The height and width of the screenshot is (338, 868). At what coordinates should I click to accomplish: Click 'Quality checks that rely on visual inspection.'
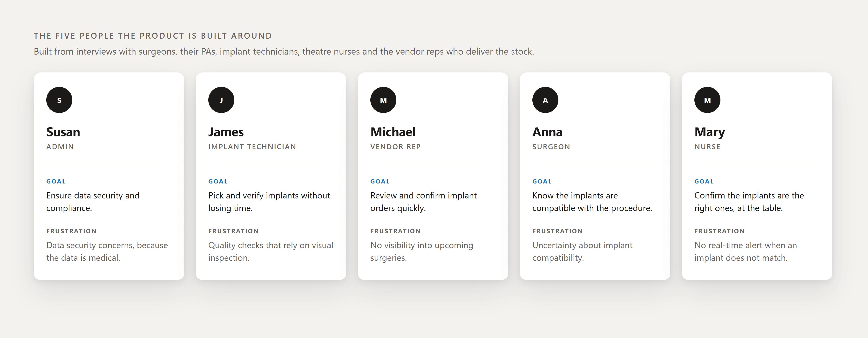coord(271,251)
